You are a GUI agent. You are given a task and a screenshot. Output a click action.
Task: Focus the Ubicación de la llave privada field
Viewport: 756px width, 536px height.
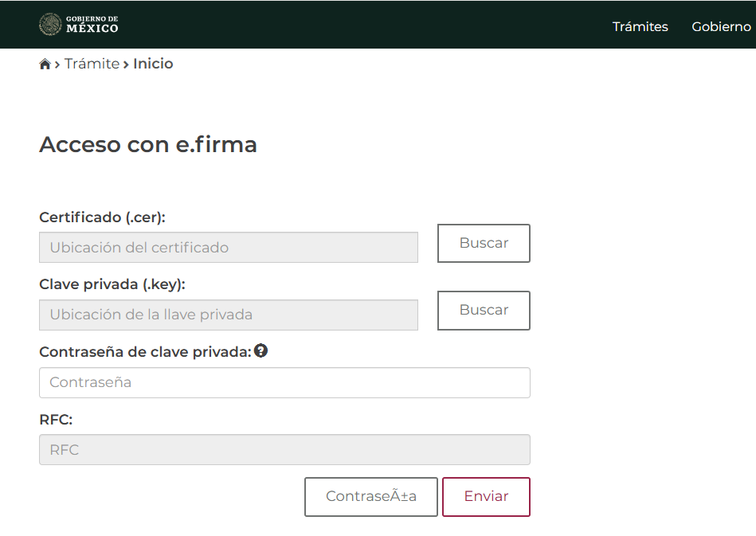coord(229,315)
